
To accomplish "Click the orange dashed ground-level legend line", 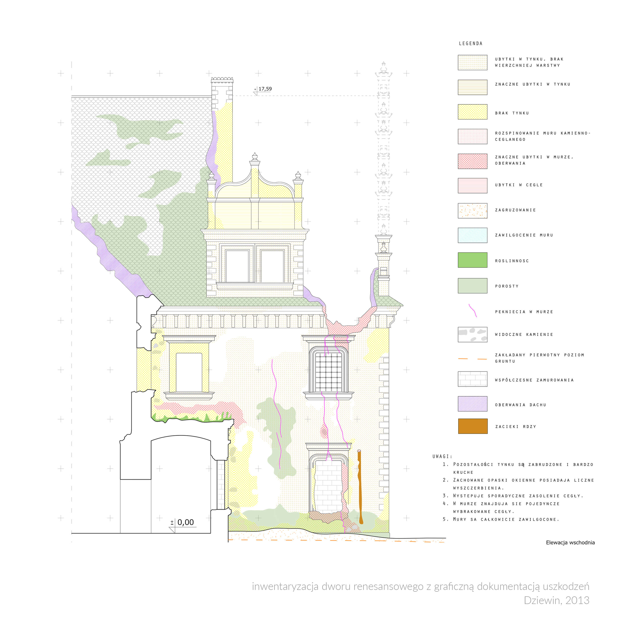I will 472,359.
